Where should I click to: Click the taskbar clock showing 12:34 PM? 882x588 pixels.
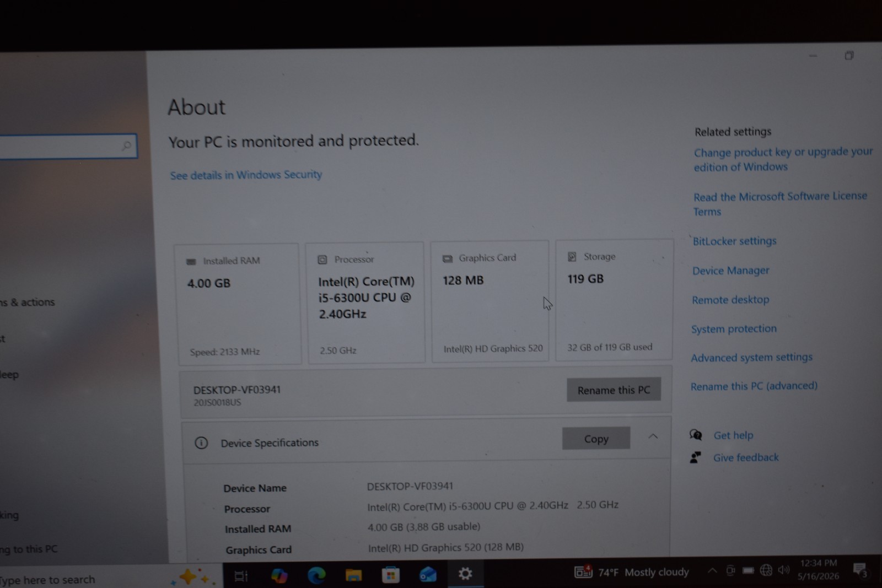pos(819,569)
